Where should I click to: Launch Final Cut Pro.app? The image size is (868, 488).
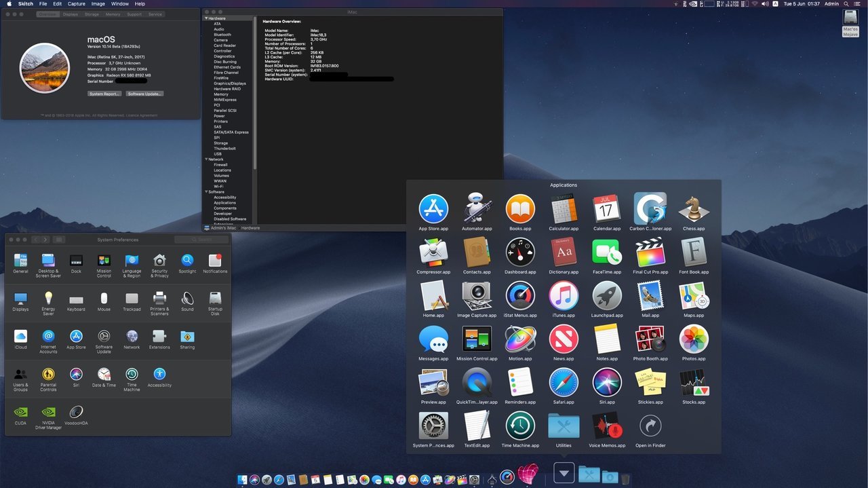650,255
